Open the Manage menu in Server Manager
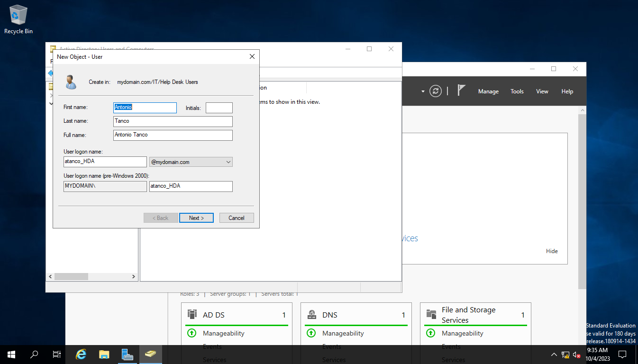 [488, 91]
